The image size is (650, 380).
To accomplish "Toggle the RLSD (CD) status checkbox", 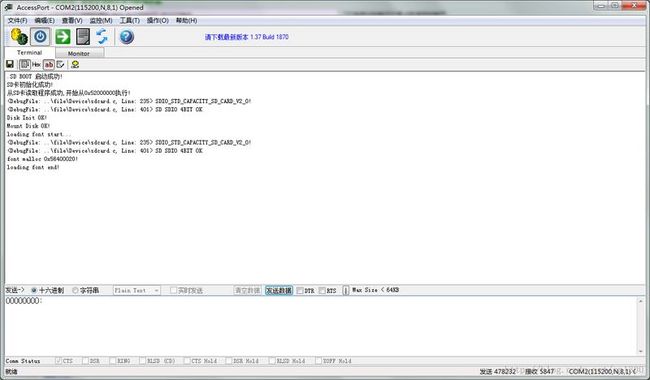I will pos(143,361).
